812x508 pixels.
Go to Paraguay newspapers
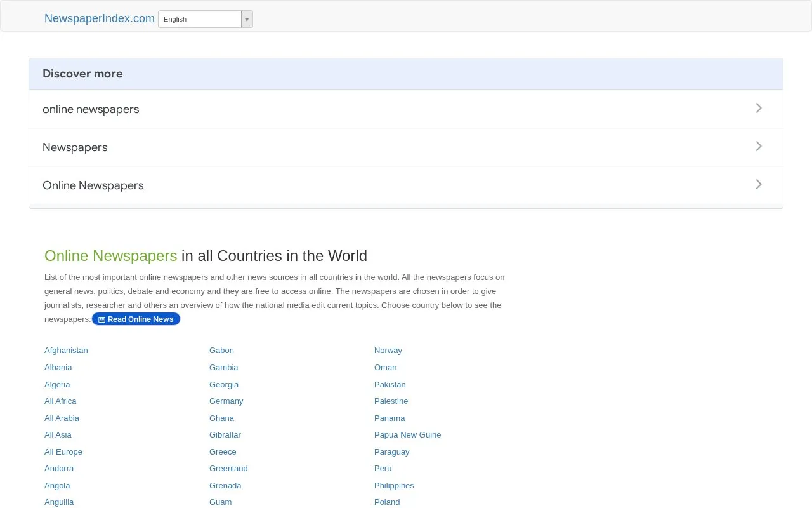tap(392, 452)
